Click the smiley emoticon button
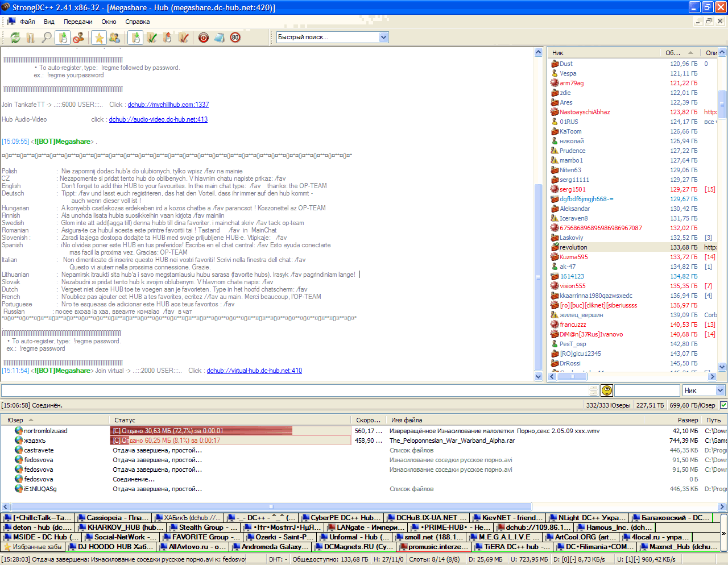Screen dimensions: 728x565 tap(607, 390)
